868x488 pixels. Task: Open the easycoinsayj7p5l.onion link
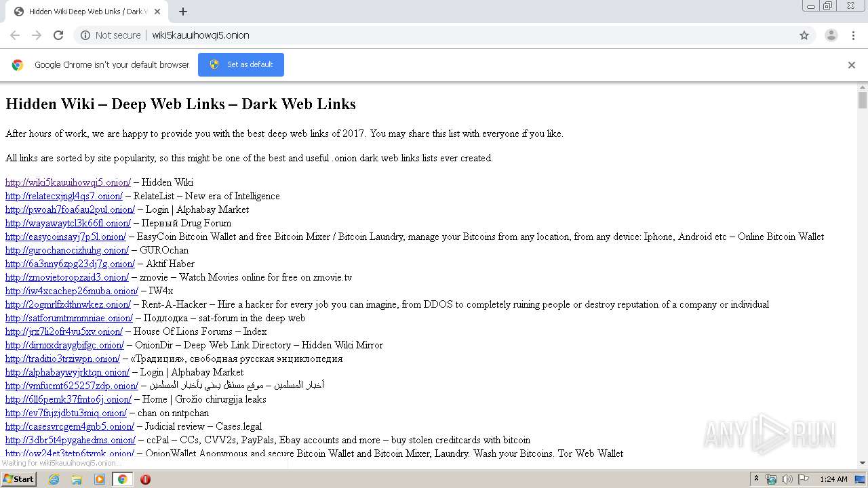(x=66, y=237)
